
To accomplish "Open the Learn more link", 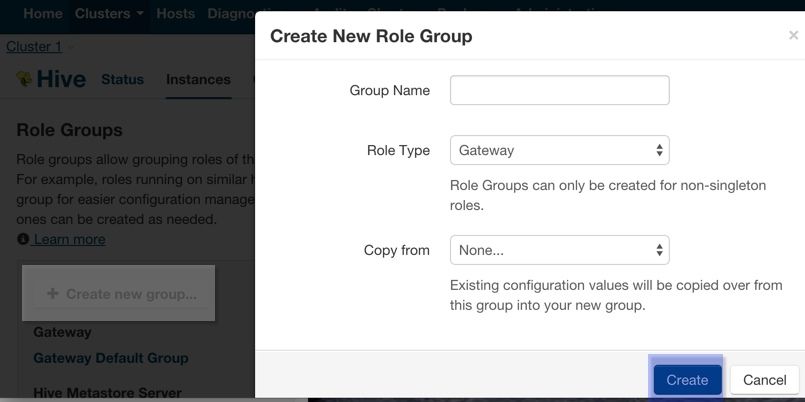I will pyautogui.click(x=69, y=240).
